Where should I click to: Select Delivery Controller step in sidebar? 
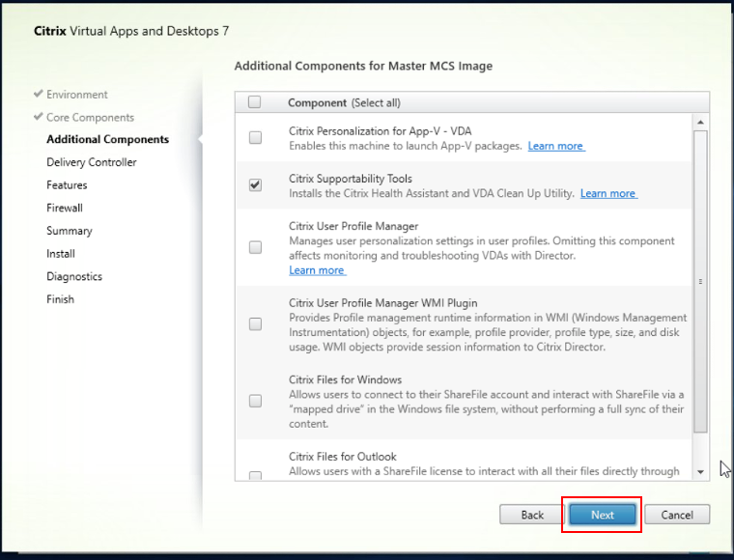coord(92,162)
